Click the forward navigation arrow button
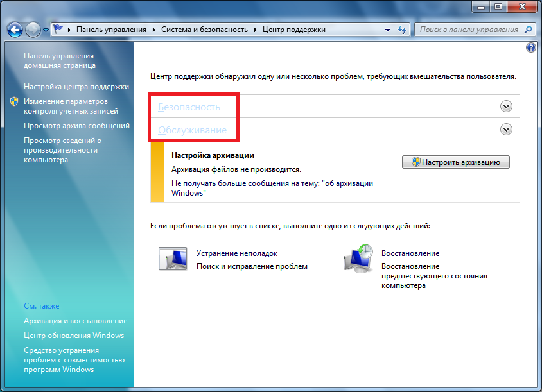 point(33,30)
